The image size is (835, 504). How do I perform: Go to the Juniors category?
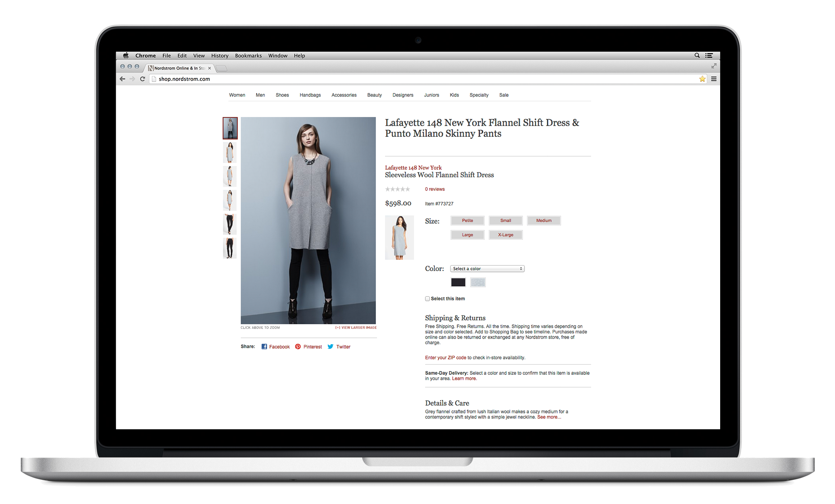click(431, 95)
